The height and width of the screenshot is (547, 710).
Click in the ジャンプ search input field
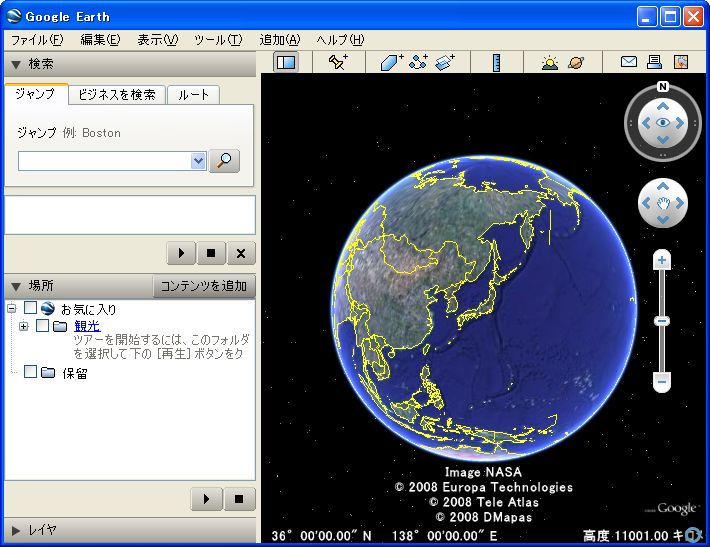(x=105, y=161)
